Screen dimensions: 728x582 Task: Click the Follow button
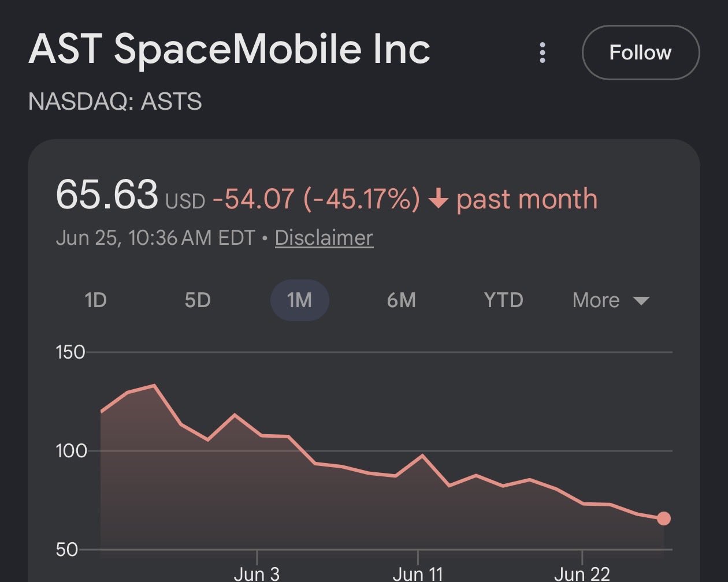641,53
